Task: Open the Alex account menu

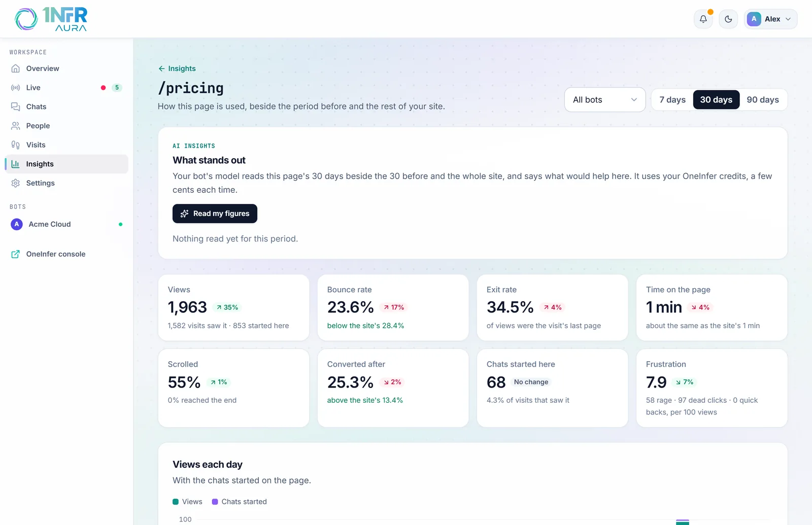Action: [770, 19]
